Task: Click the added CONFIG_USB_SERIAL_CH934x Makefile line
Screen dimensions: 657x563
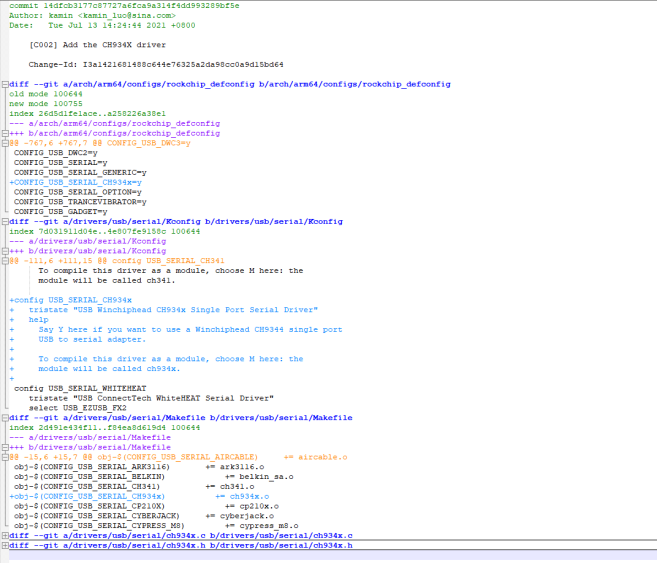Action: 139,496
